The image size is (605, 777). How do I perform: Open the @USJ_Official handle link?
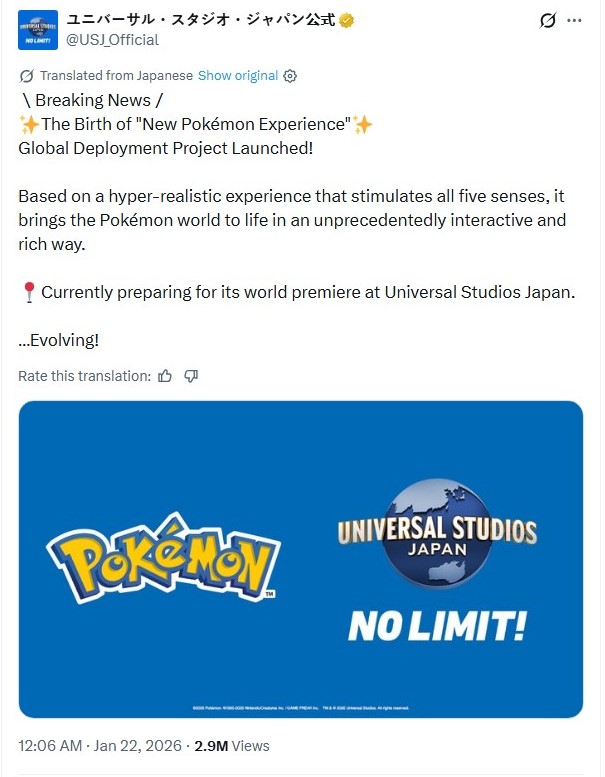click(x=112, y=40)
